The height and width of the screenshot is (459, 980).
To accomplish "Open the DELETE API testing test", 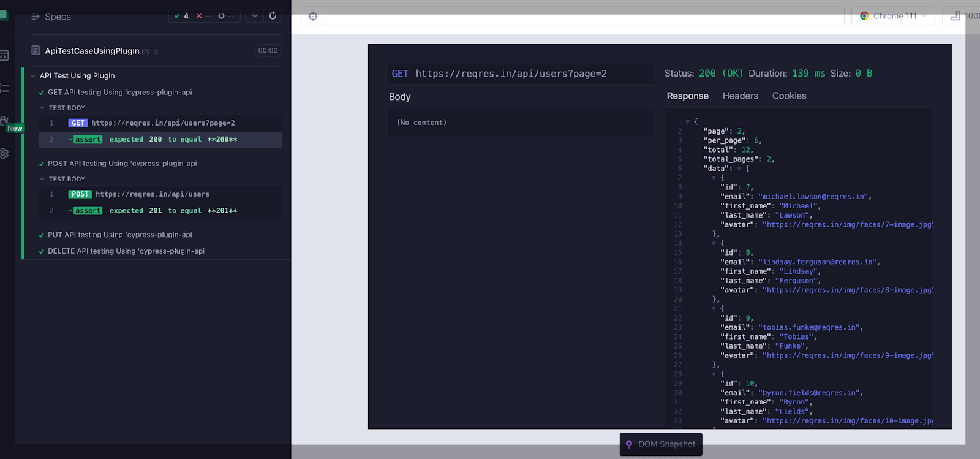I will [126, 251].
